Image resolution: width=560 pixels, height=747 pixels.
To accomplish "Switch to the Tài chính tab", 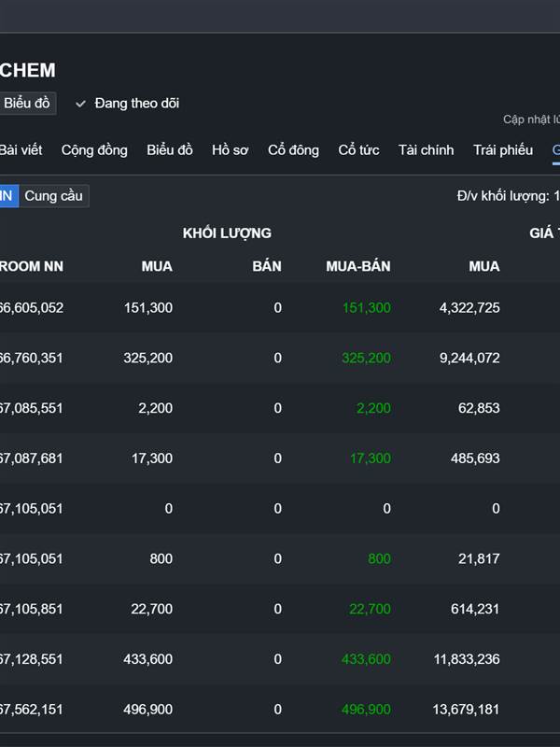I will coord(426,150).
